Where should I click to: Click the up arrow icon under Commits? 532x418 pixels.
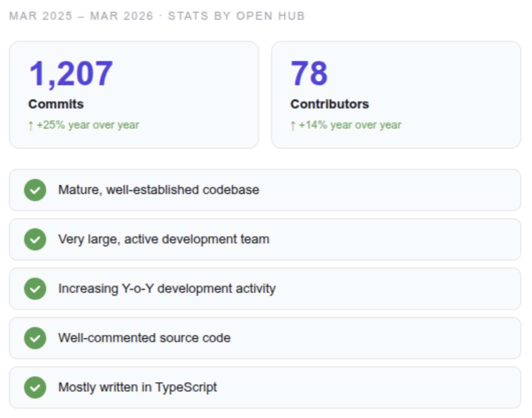(x=31, y=125)
